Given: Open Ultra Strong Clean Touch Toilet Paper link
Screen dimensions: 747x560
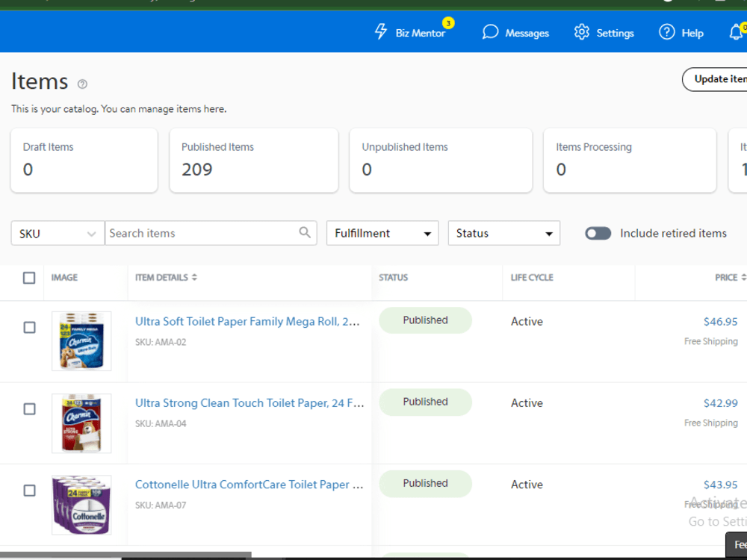Looking at the screenshot, I should tap(249, 403).
